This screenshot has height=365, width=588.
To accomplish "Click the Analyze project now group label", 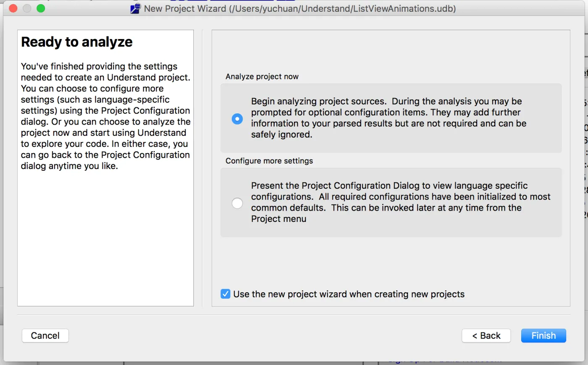I will pos(262,76).
